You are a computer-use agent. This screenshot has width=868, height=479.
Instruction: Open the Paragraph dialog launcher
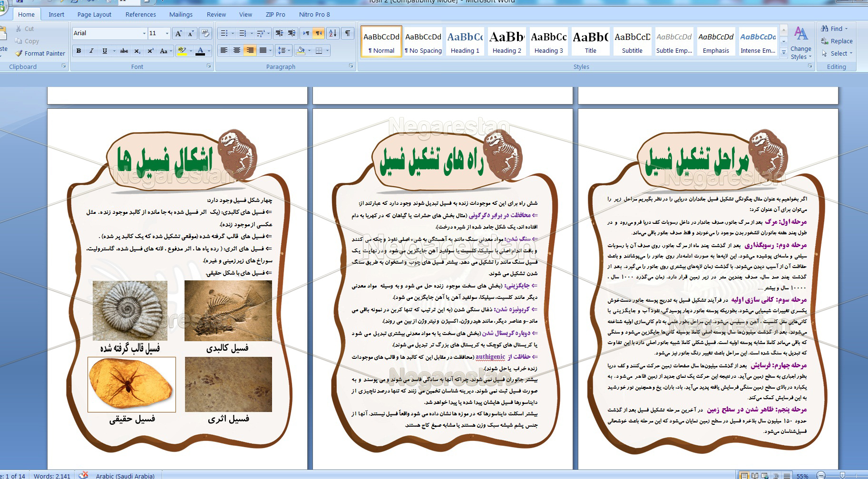351,67
